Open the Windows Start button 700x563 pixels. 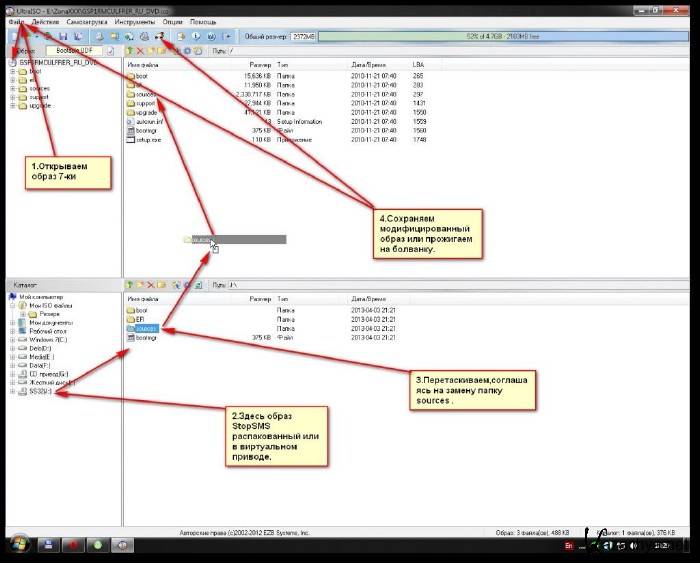coord(16,545)
